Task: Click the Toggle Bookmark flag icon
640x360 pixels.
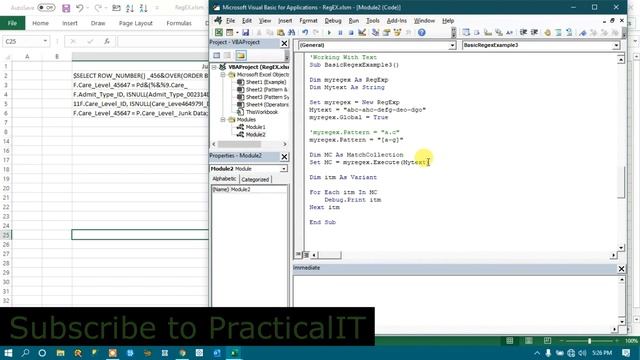Action: tap(583, 32)
